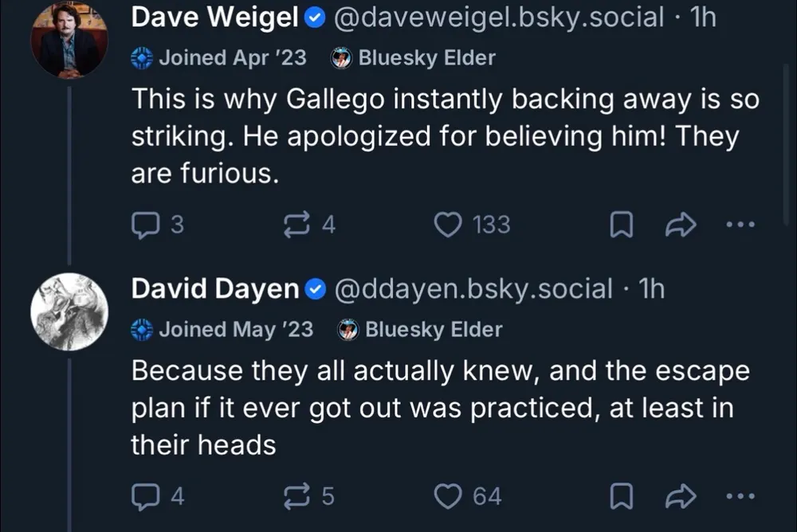Repost David Dayen's post
Screen dimensions: 797x532
click(x=296, y=496)
